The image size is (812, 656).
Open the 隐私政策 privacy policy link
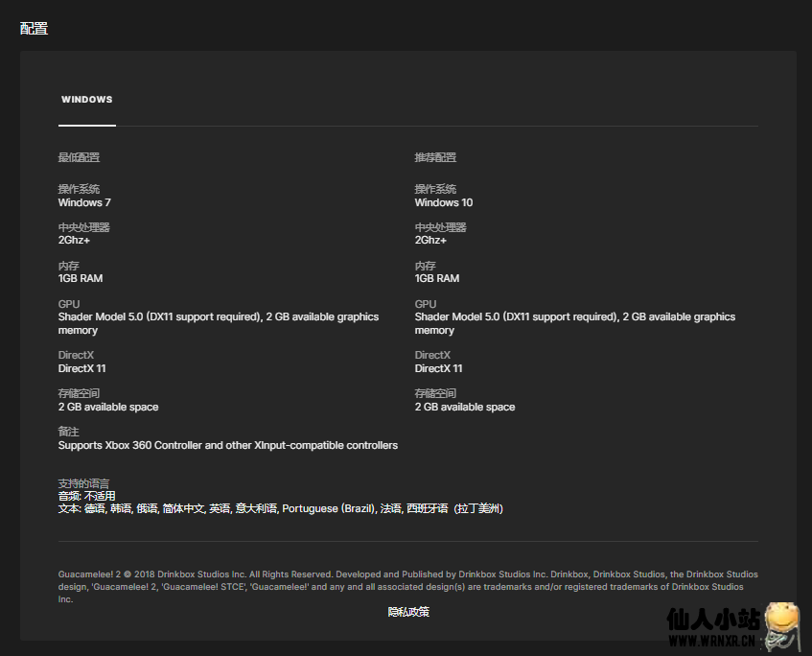(408, 612)
